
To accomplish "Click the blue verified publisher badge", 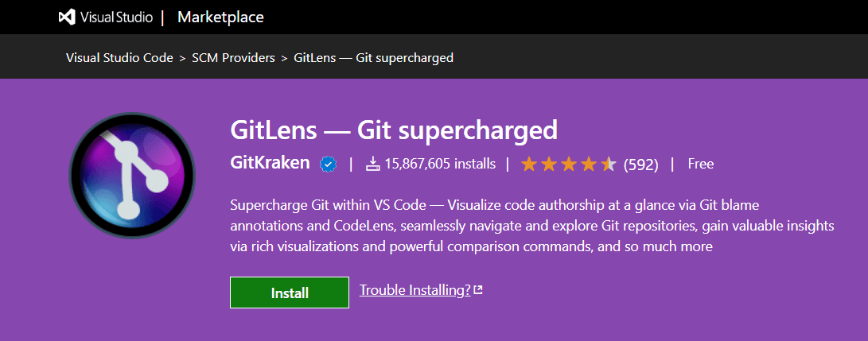I will (328, 165).
